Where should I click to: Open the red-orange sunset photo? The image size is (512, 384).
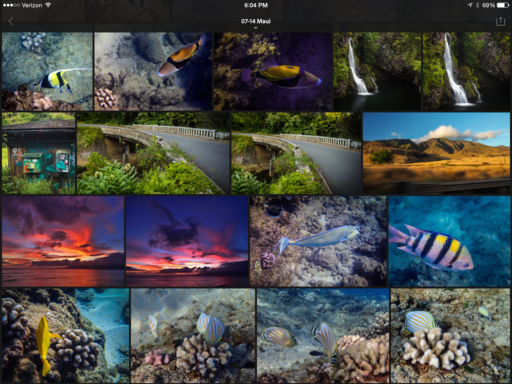click(63, 241)
